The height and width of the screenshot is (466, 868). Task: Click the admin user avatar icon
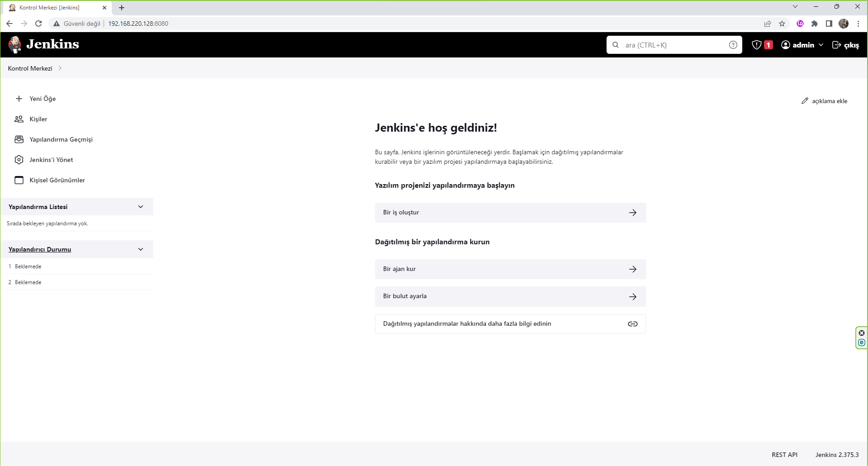(786, 45)
